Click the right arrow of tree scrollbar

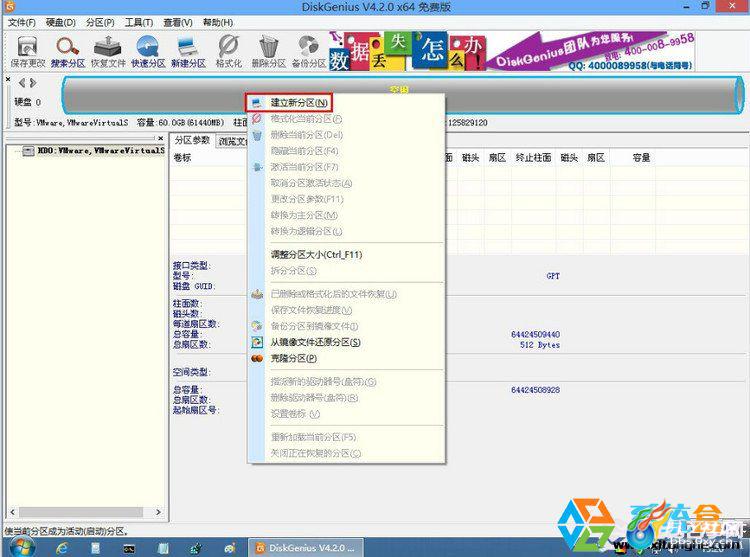tap(158, 512)
